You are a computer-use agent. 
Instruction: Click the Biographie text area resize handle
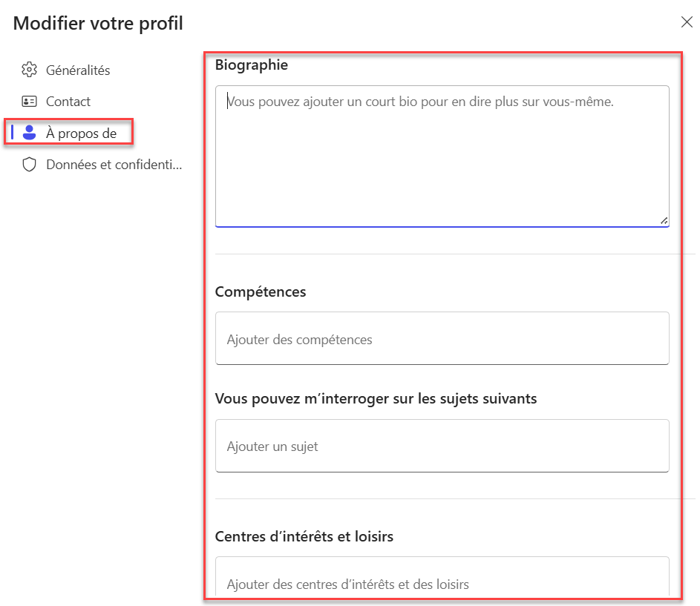(664, 221)
